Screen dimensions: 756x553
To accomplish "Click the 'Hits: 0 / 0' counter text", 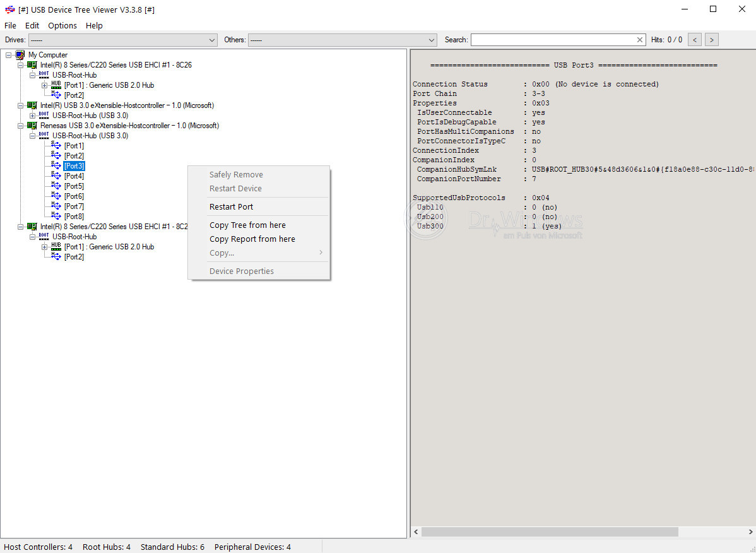I will click(x=666, y=40).
